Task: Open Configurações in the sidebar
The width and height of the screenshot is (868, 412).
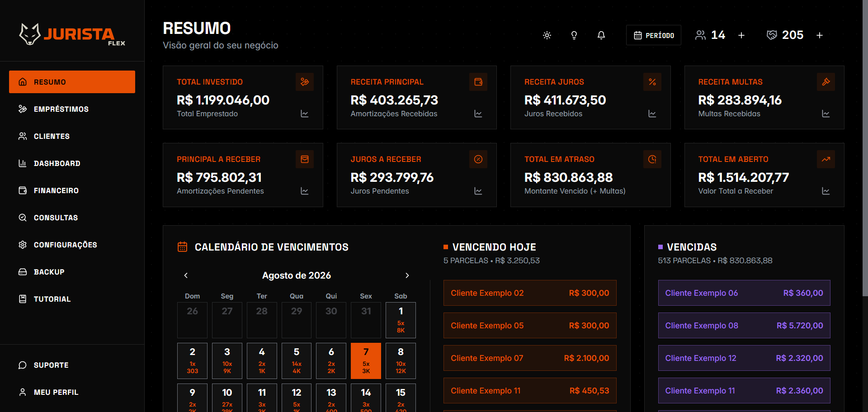Action: tap(72, 245)
